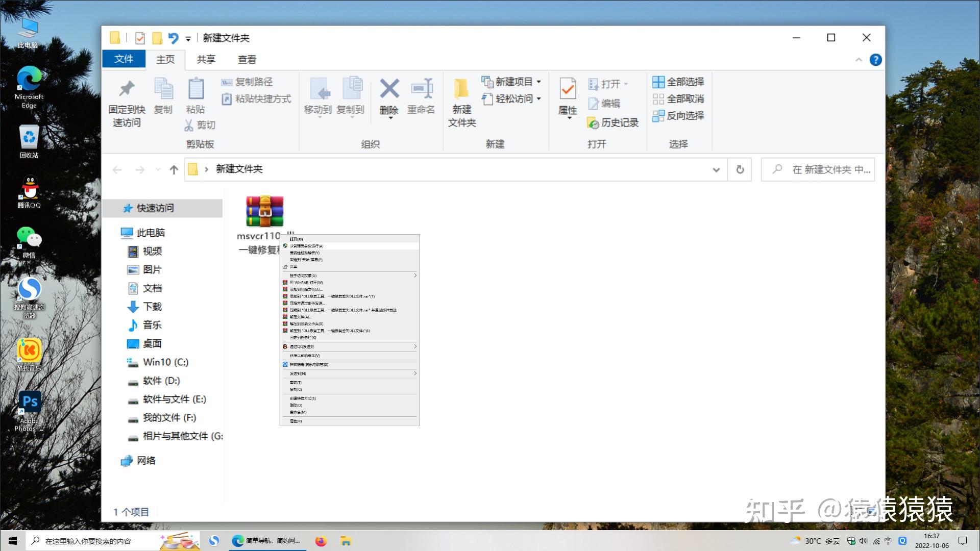Viewport: 980px width, 551px height.
Task: Click the 新建文件夹 folder icon in ribbon
Action: pos(461,89)
